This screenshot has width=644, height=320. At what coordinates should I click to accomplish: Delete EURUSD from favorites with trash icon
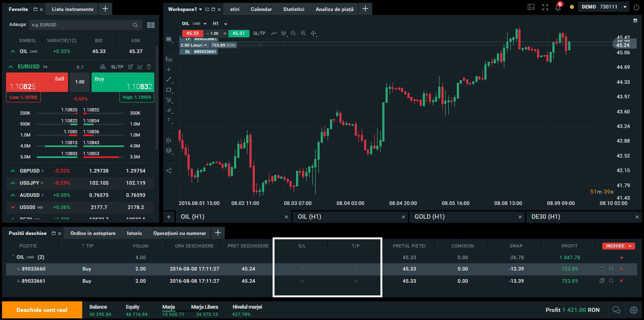pos(149,67)
